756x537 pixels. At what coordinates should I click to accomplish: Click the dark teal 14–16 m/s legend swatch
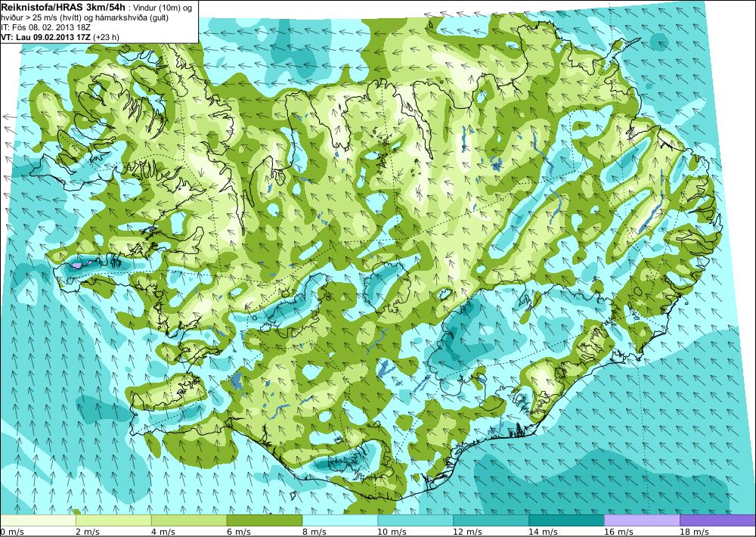(x=566, y=520)
